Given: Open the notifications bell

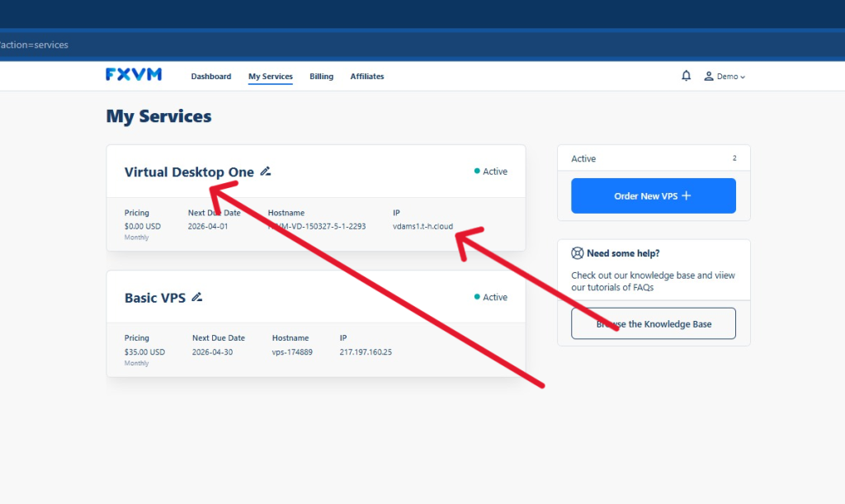Looking at the screenshot, I should [x=686, y=76].
